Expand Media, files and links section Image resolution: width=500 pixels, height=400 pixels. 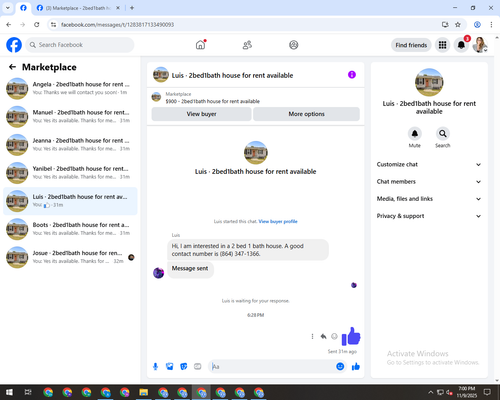coord(429,199)
